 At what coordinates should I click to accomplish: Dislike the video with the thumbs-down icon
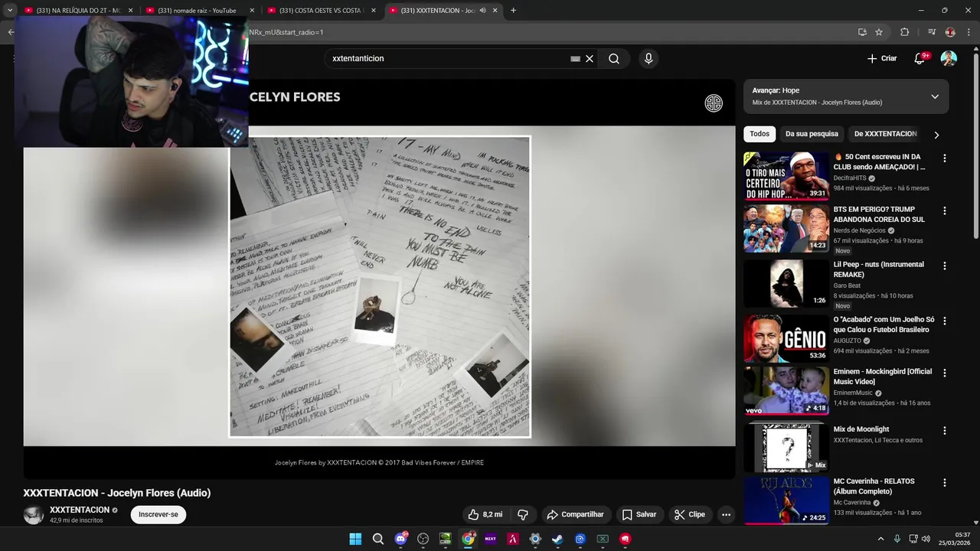click(523, 514)
